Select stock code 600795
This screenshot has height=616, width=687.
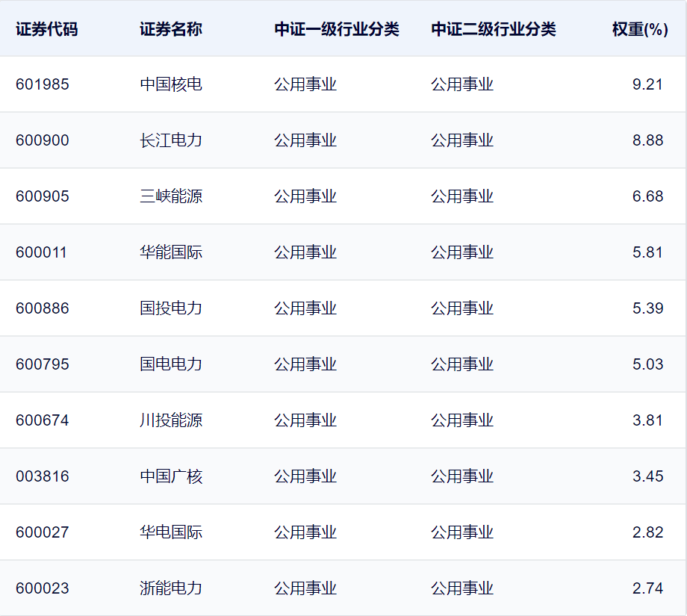pos(43,364)
